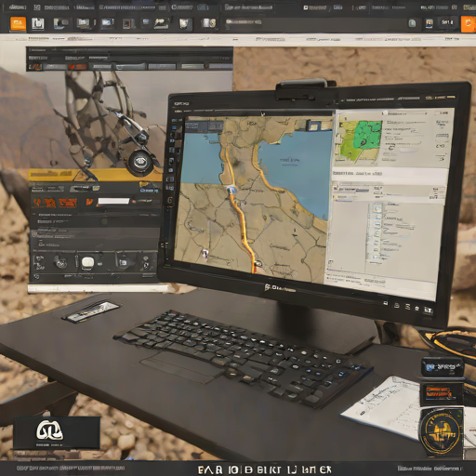Click the round dial icon in the left panel's bottom row

60,262
